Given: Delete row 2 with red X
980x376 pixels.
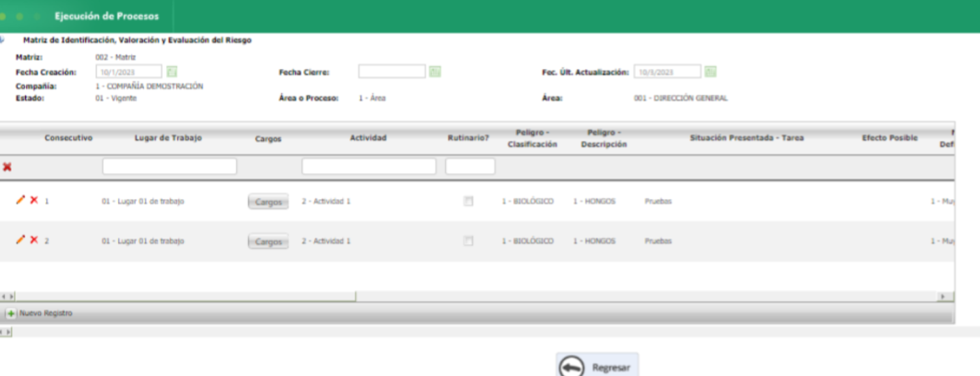Looking at the screenshot, I should pos(34,240).
